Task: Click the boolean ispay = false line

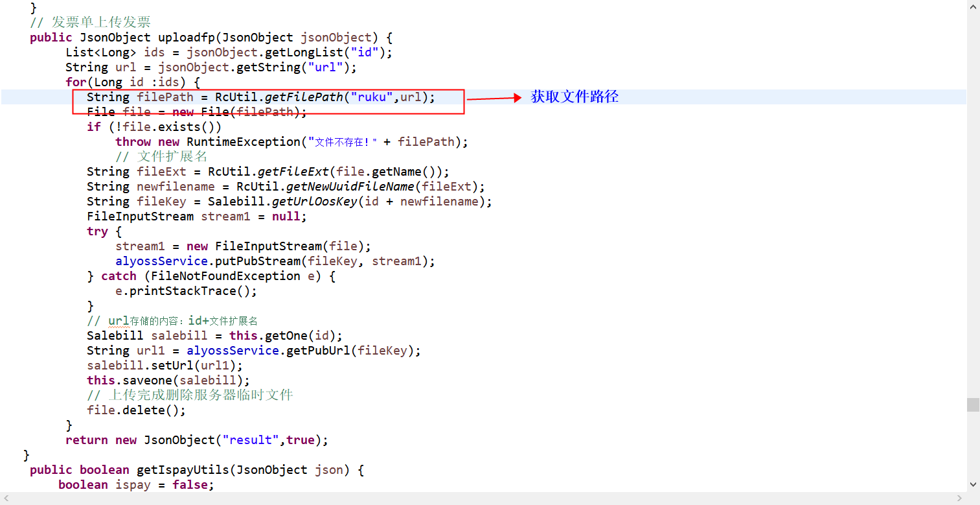Action: pos(137,485)
